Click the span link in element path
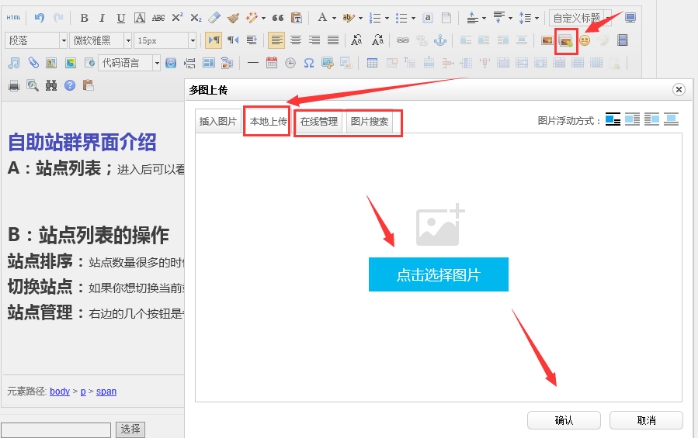The width and height of the screenshot is (698, 439). point(107,391)
